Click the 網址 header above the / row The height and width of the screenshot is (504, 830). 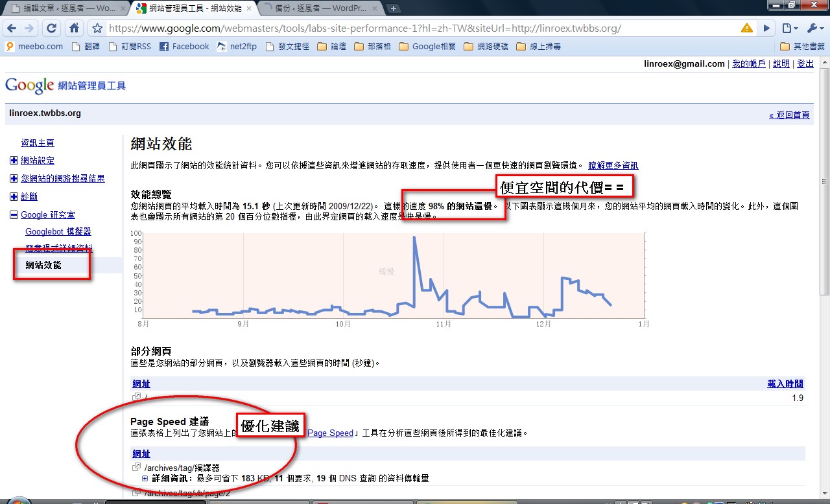[141, 384]
